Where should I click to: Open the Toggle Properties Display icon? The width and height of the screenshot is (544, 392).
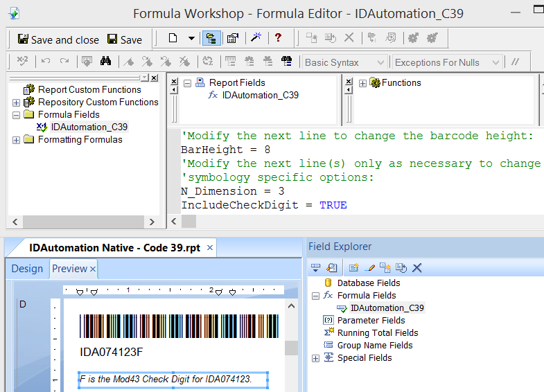click(233, 38)
